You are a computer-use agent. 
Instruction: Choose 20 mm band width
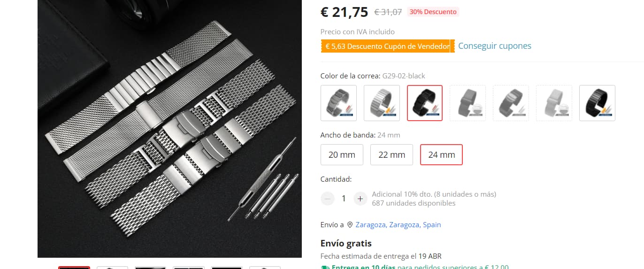(x=342, y=154)
